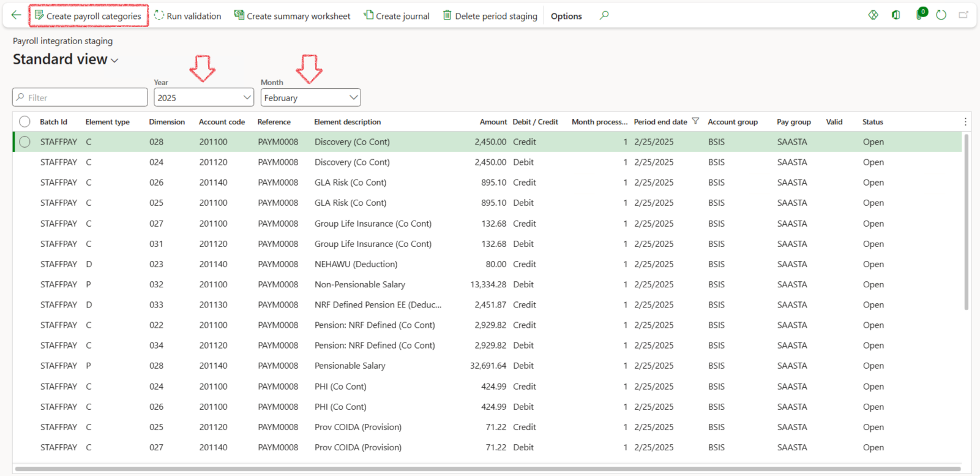This screenshot has height=476, width=980.
Task: Click the Element type column header
Action: [x=108, y=122]
